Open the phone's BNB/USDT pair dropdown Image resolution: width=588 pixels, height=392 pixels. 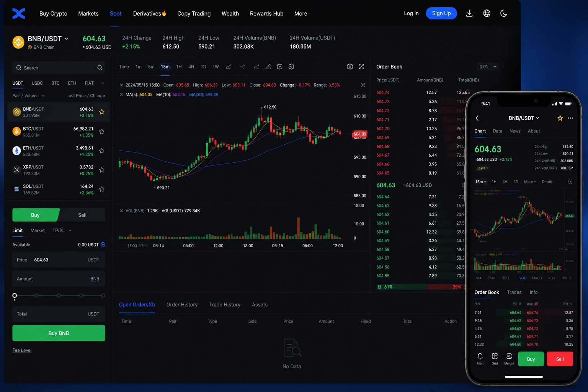[x=524, y=118]
